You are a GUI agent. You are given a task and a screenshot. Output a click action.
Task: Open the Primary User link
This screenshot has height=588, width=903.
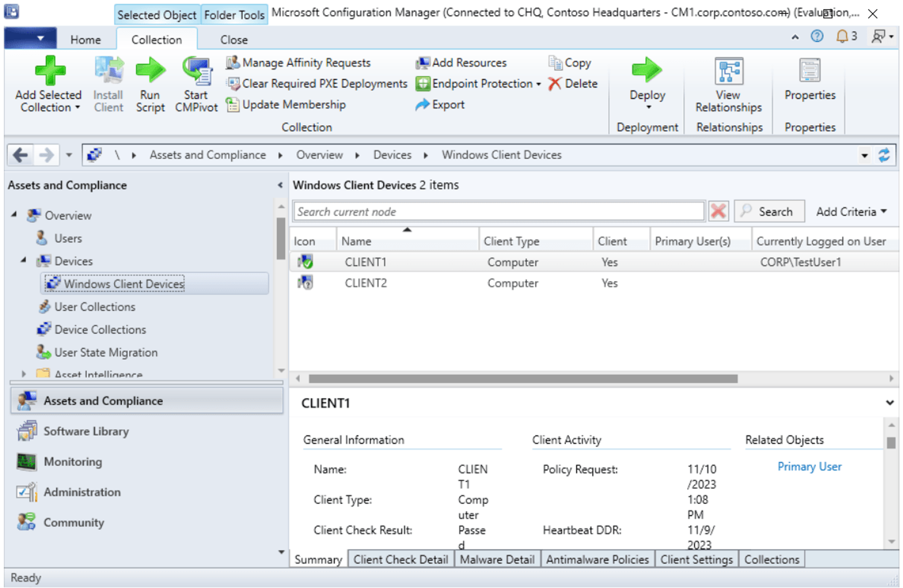(x=809, y=467)
